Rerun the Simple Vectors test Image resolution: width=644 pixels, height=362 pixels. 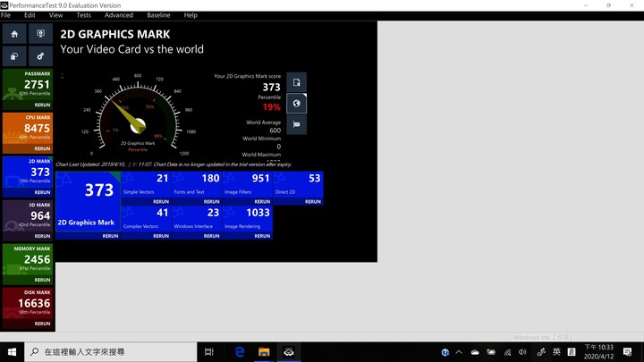pyautogui.click(x=161, y=201)
